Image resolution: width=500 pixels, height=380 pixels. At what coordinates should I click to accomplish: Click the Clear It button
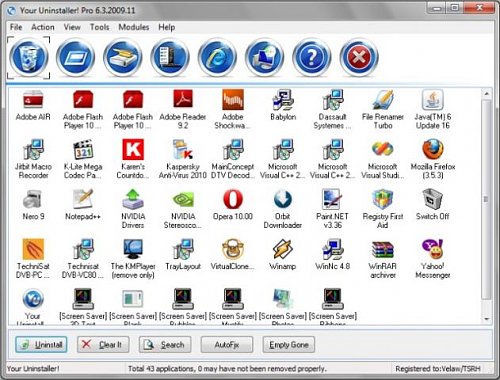(103, 345)
